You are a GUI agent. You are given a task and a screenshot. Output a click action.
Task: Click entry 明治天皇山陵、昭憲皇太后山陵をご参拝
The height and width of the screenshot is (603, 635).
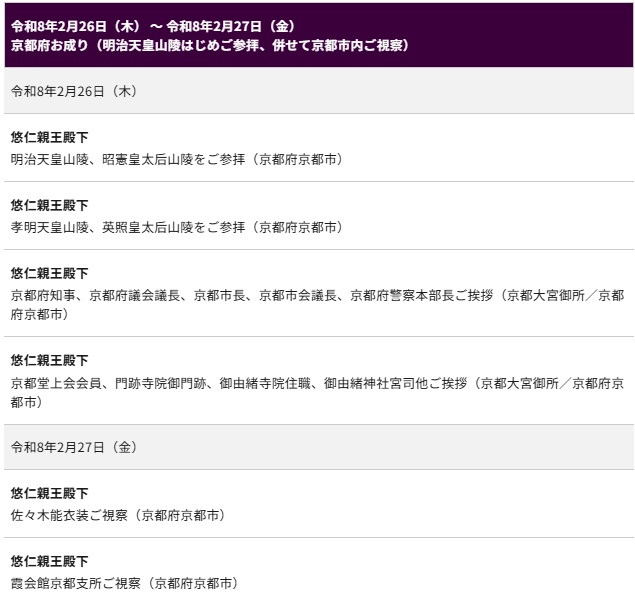pyautogui.click(x=177, y=160)
